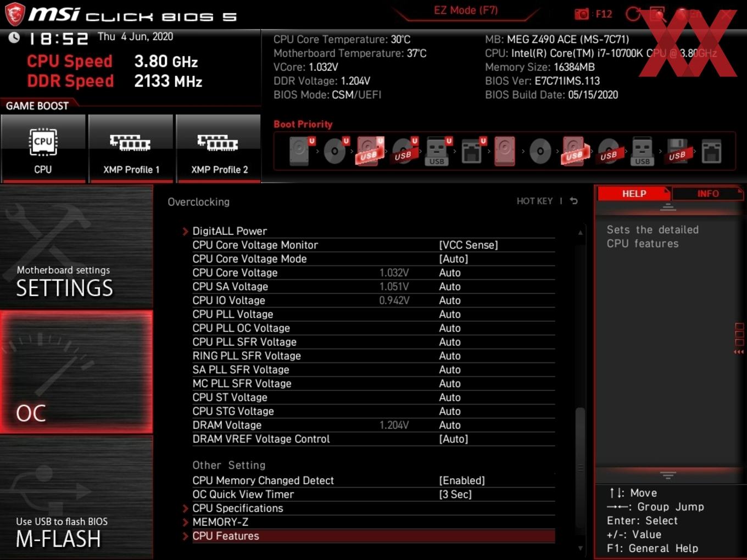This screenshot has height=560, width=747.
Task: Select the legacy network boot device
Action: click(711, 150)
